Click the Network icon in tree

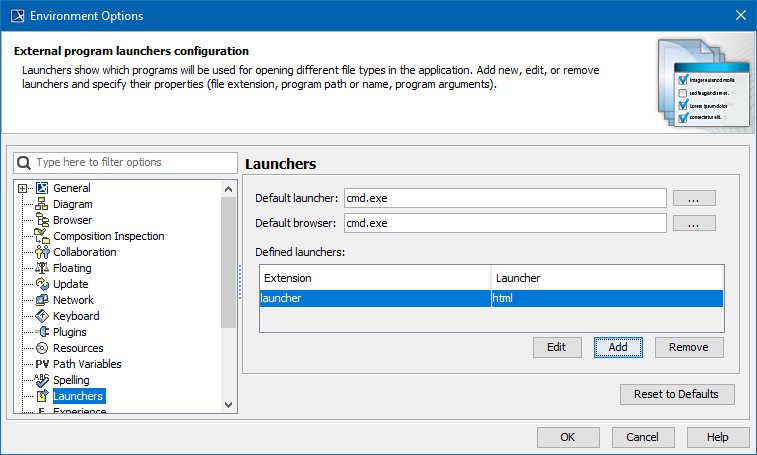coord(42,300)
